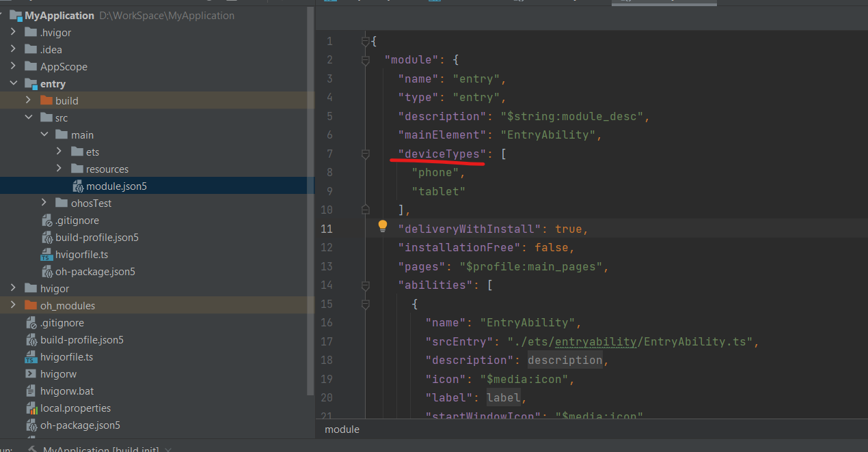Viewport: 868px width, 452px height.
Task: Select the hvigor folder label
Action: [x=55, y=288]
